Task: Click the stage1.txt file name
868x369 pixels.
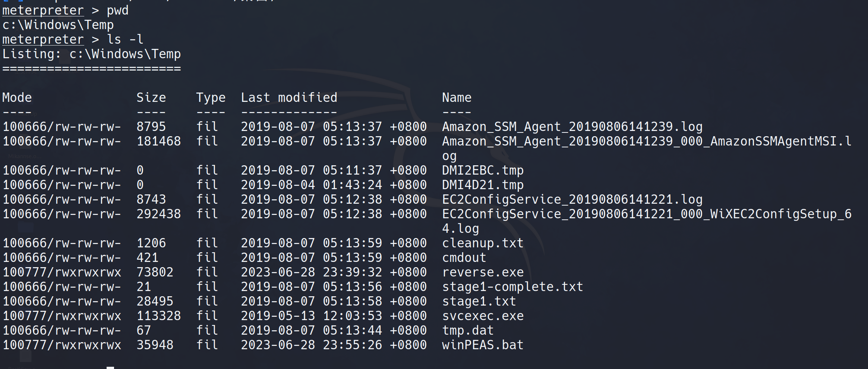Action: (479, 301)
